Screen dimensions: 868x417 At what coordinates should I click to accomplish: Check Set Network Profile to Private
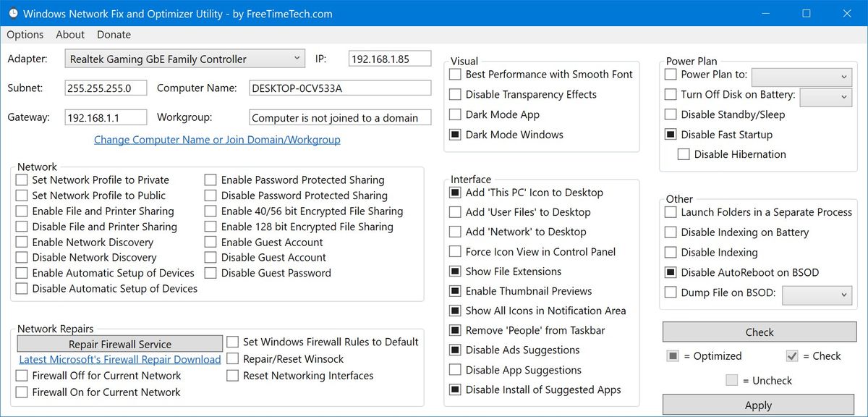click(21, 180)
